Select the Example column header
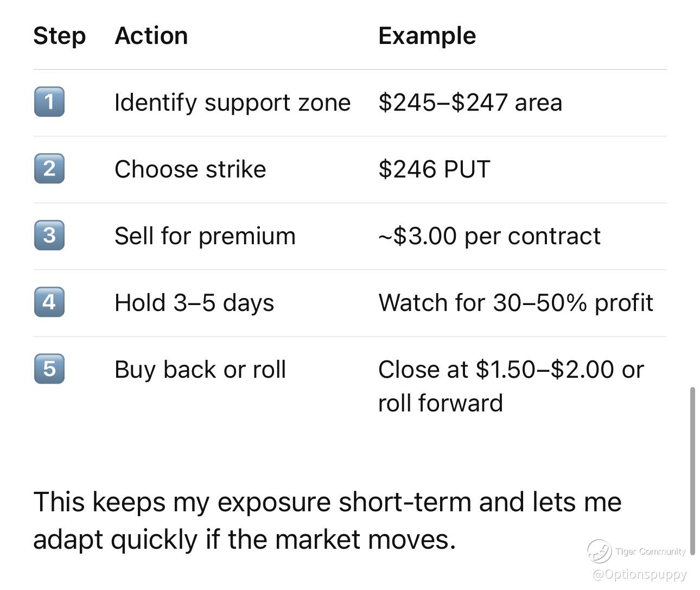The image size is (700, 590). (x=427, y=36)
